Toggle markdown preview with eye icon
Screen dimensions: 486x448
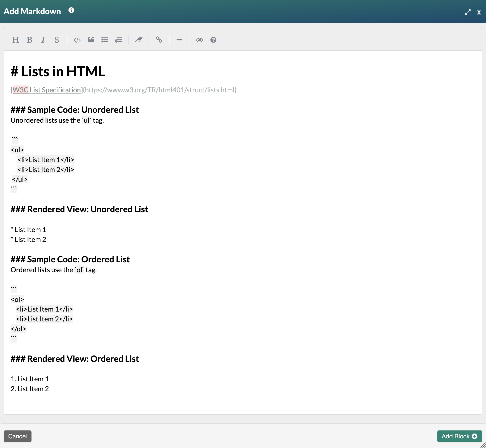[x=200, y=40]
